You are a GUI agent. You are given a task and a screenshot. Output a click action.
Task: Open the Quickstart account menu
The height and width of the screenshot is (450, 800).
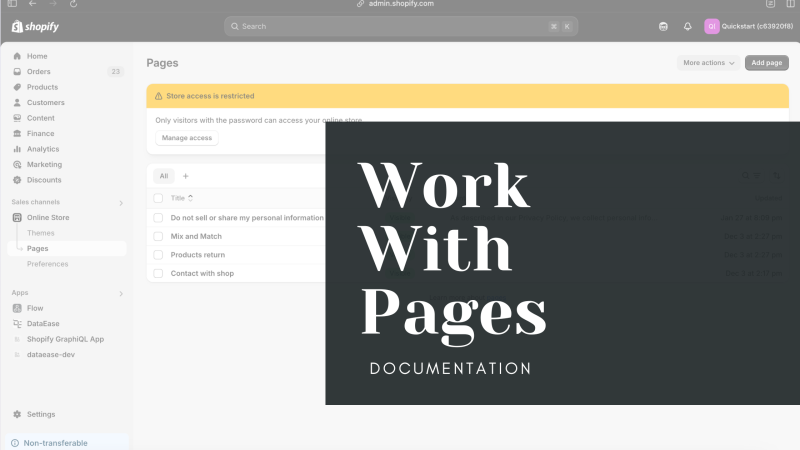point(748,27)
